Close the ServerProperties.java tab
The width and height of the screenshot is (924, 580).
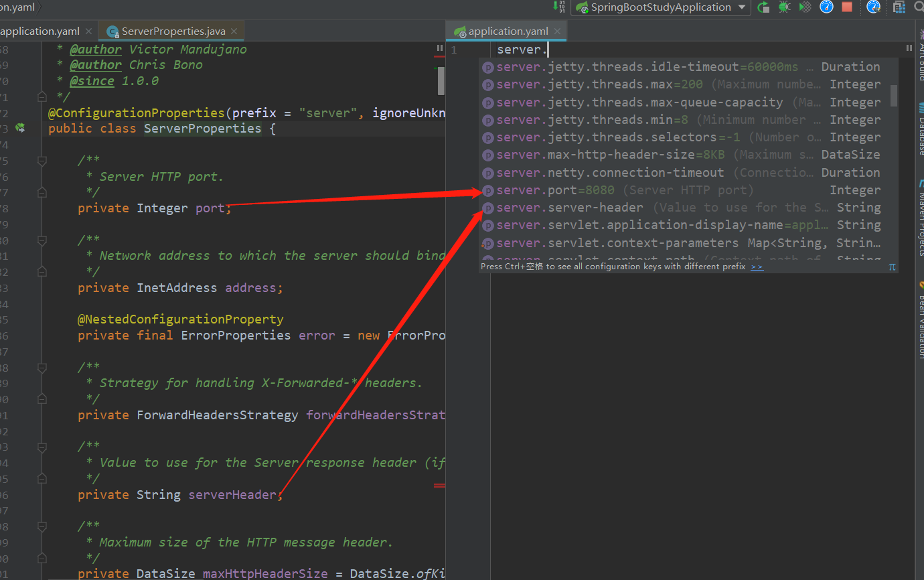point(234,31)
